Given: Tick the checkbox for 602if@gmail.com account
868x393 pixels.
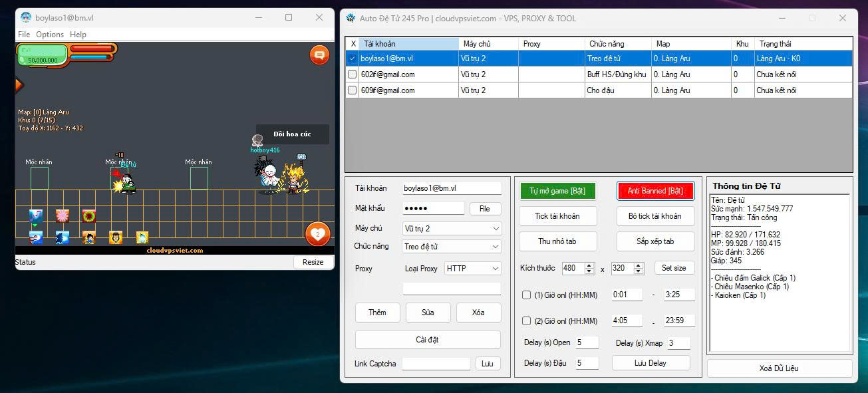Looking at the screenshot, I should tap(352, 74).
